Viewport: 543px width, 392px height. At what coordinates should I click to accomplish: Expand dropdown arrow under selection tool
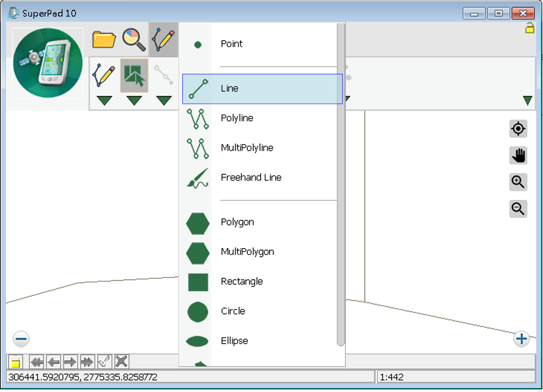pos(134,101)
